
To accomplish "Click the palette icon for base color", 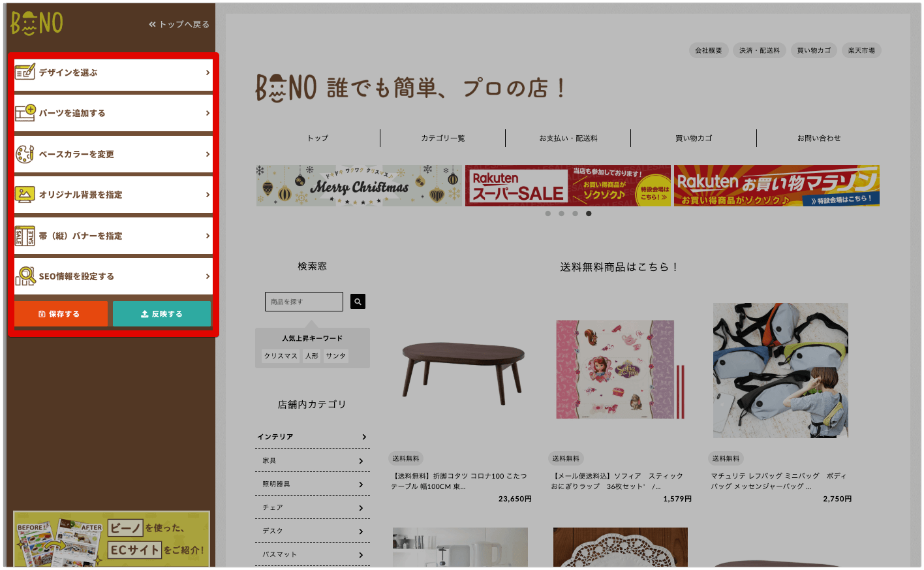I will pos(25,154).
